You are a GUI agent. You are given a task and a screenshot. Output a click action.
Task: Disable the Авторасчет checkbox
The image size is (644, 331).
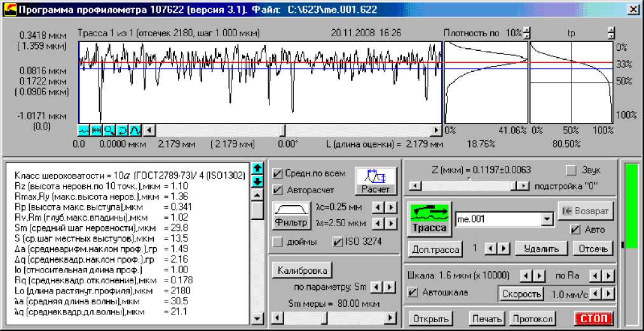277,190
